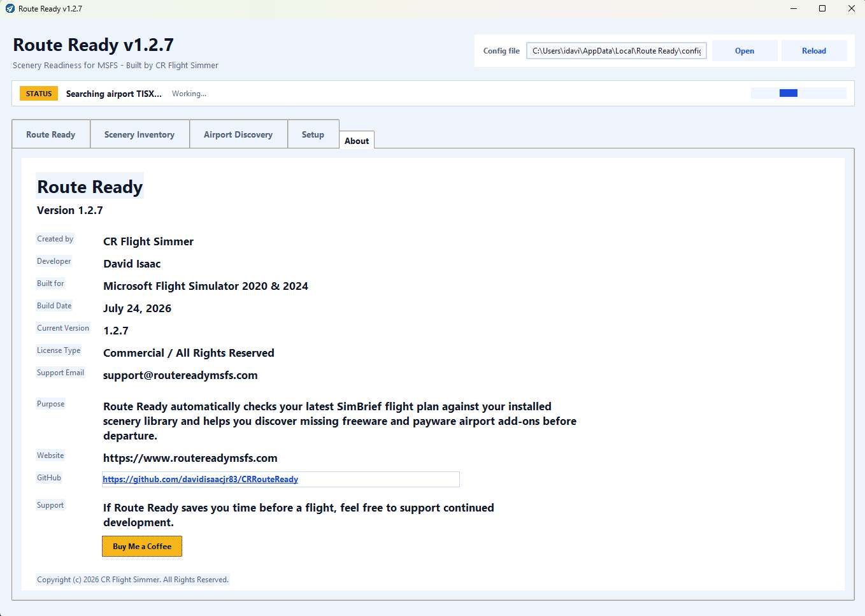Focus the Config file path field

(x=617, y=51)
